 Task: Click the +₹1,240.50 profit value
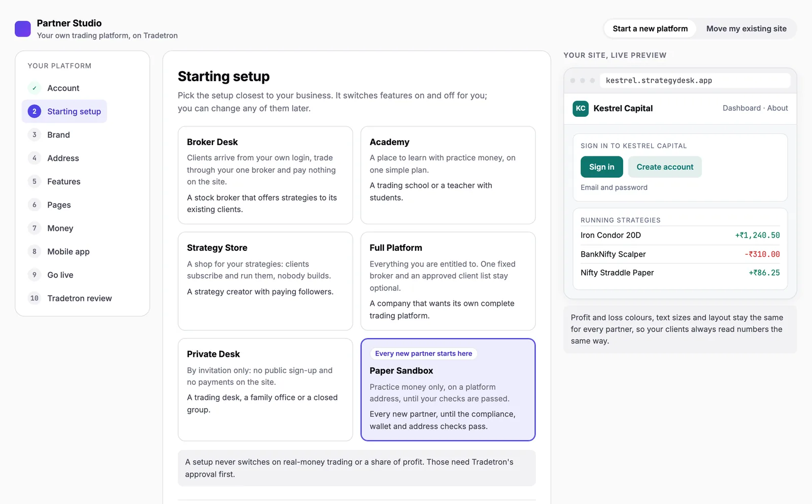coord(757,236)
